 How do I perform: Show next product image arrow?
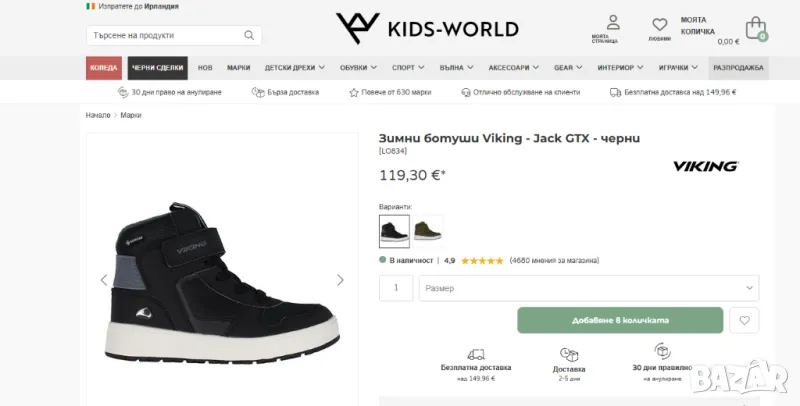(340, 280)
